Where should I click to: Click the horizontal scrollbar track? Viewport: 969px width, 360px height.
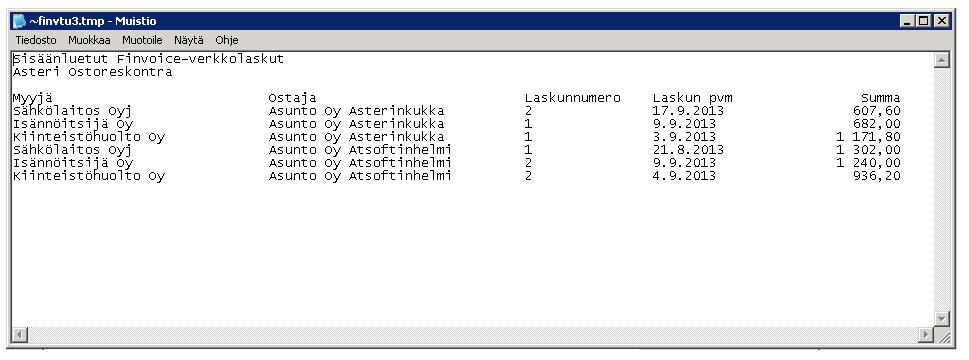473,335
